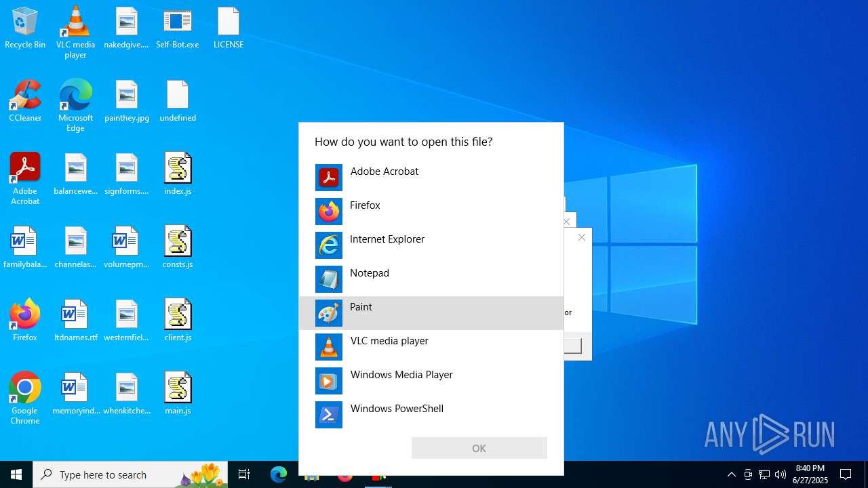
Task: Select the signforms image file on desktop
Action: (x=126, y=175)
